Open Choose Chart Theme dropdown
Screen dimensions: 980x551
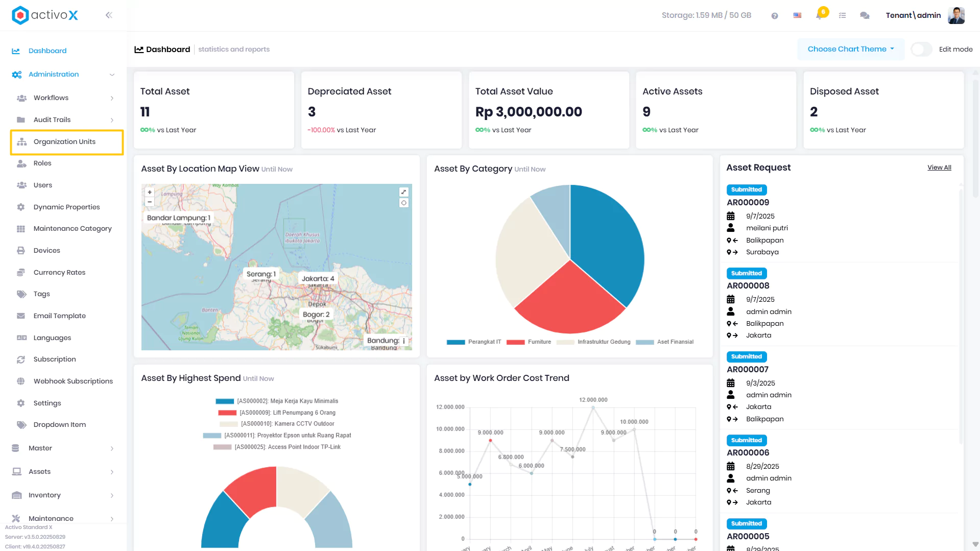(851, 50)
